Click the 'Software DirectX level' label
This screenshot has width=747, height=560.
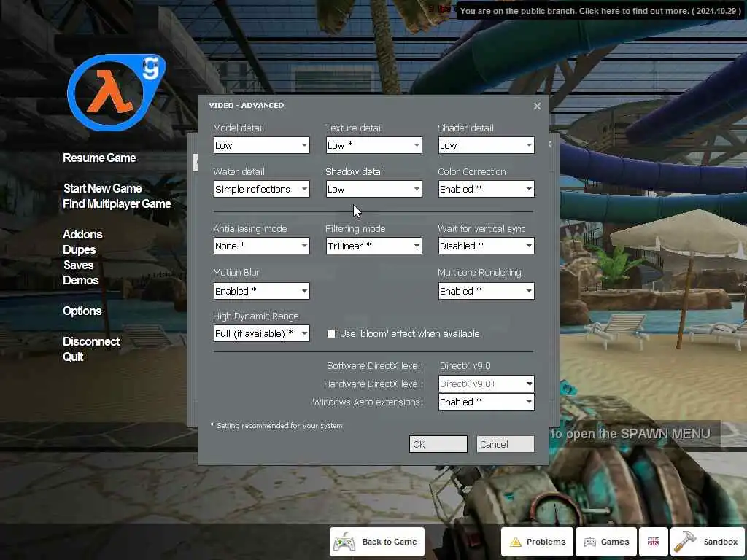pos(375,366)
